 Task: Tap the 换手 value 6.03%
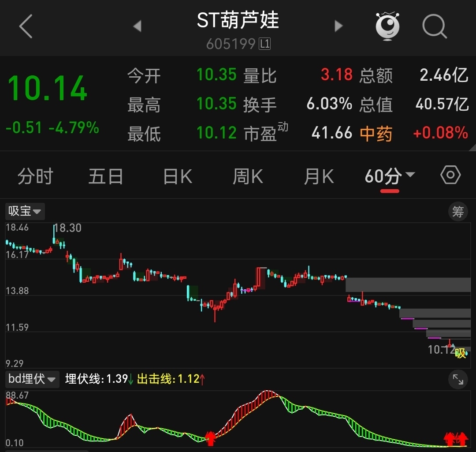coord(329,104)
